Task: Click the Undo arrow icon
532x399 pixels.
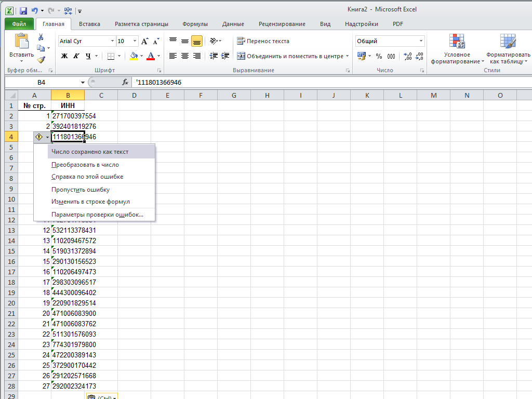Action: point(35,11)
